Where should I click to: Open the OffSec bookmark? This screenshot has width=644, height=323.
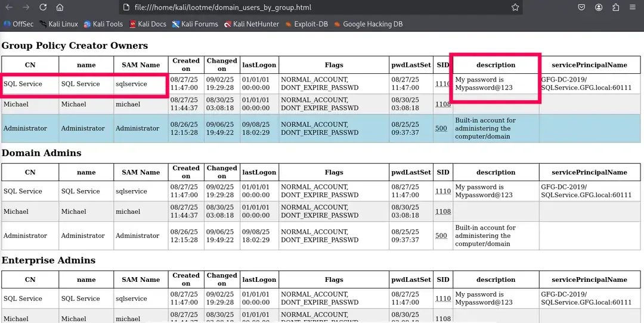click(x=18, y=24)
